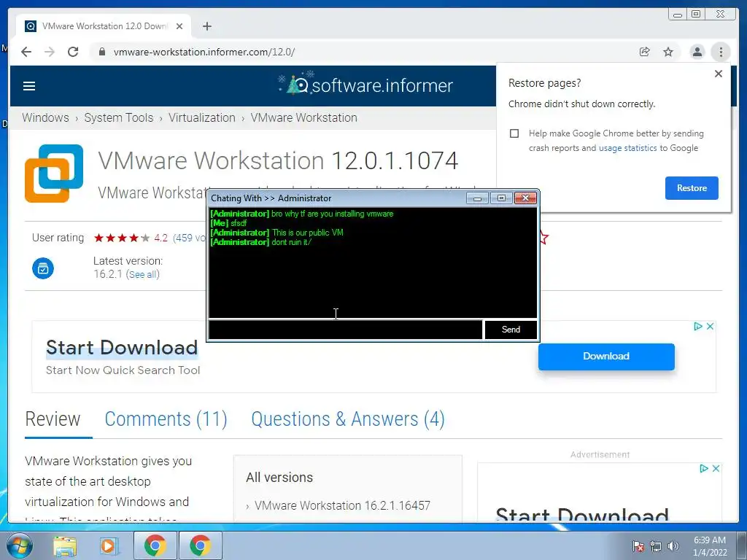Maximize the Chating With Administrator window

click(x=501, y=198)
